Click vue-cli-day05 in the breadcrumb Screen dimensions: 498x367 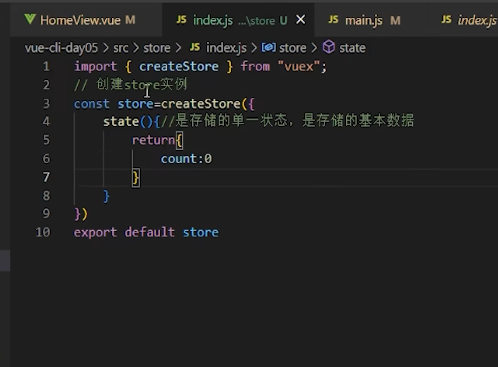point(61,48)
